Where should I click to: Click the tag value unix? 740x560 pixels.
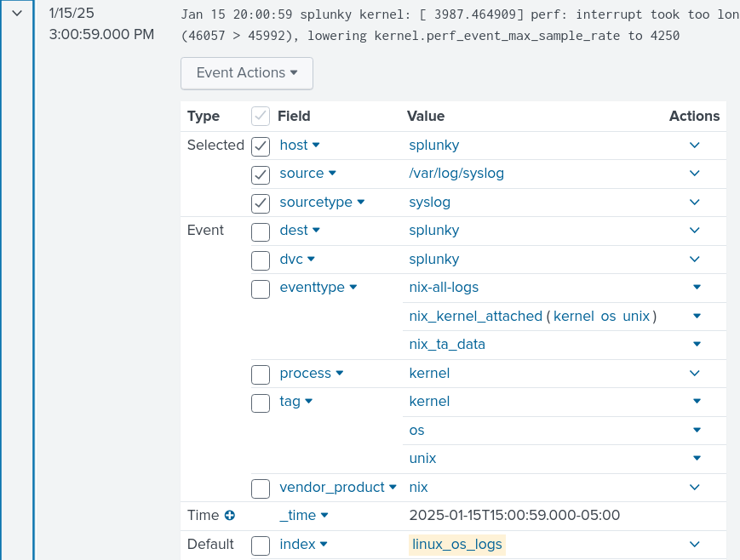(x=422, y=459)
